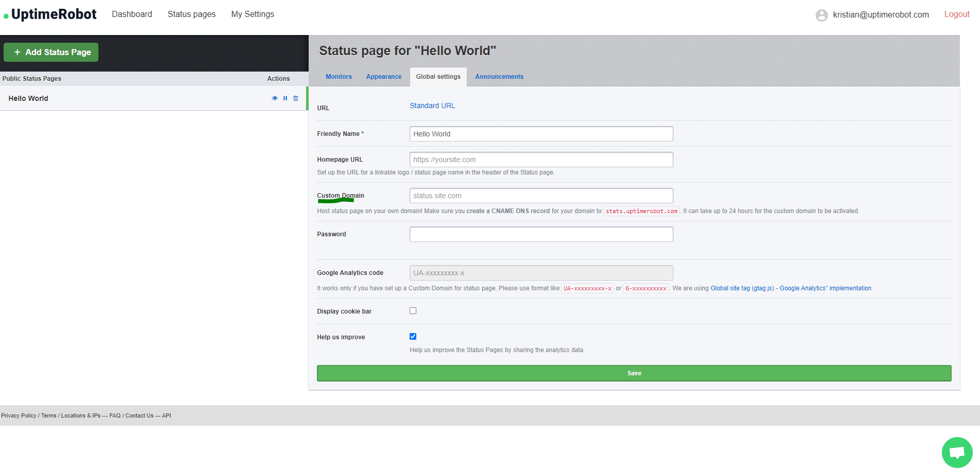The width and height of the screenshot is (980, 469).
Task: Uncheck the Help us improve checkbox
Action: [413, 337]
